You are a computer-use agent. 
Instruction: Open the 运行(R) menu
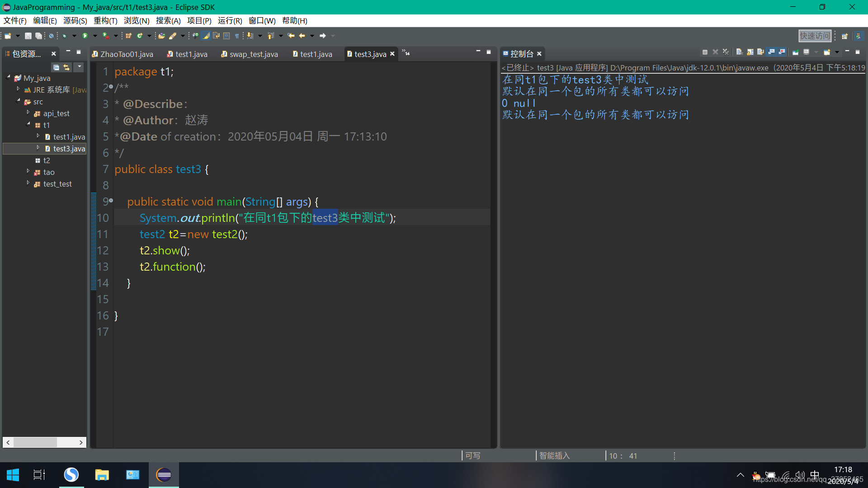pos(230,21)
